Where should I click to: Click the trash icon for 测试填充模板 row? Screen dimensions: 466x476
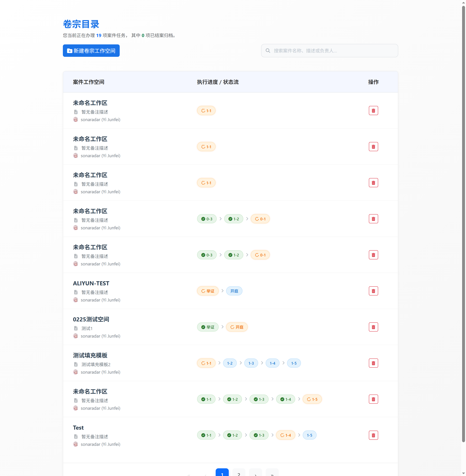coord(373,363)
